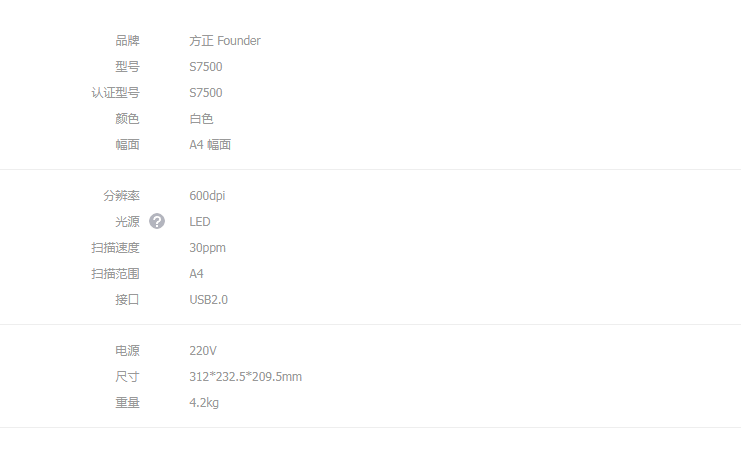Select the 扫描速度 label
741x451 pixels.
(x=115, y=248)
